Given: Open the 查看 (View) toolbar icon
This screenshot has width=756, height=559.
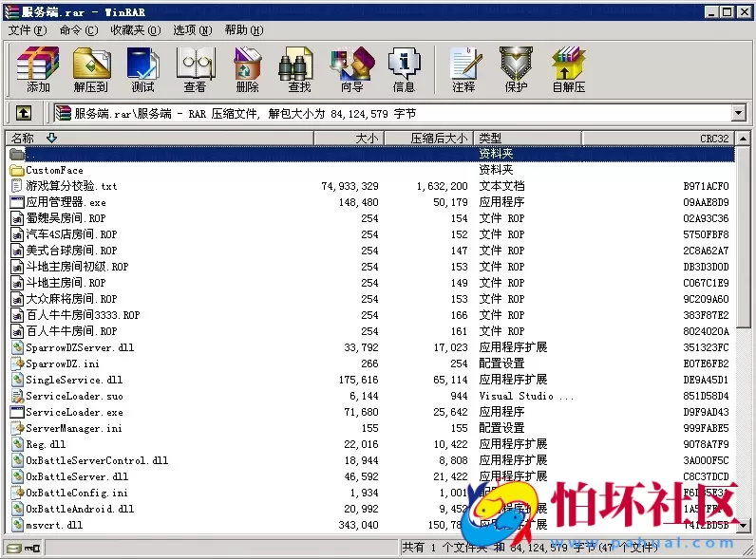Looking at the screenshot, I should (195, 69).
